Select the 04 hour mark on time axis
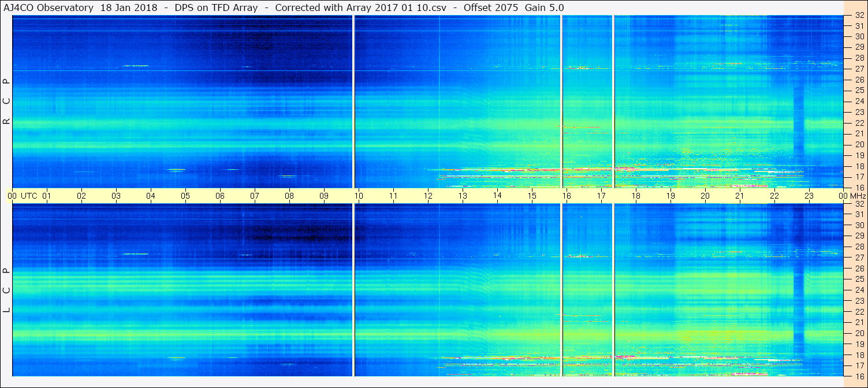Image resolution: width=868 pixels, height=388 pixels. [x=151, y=196]
